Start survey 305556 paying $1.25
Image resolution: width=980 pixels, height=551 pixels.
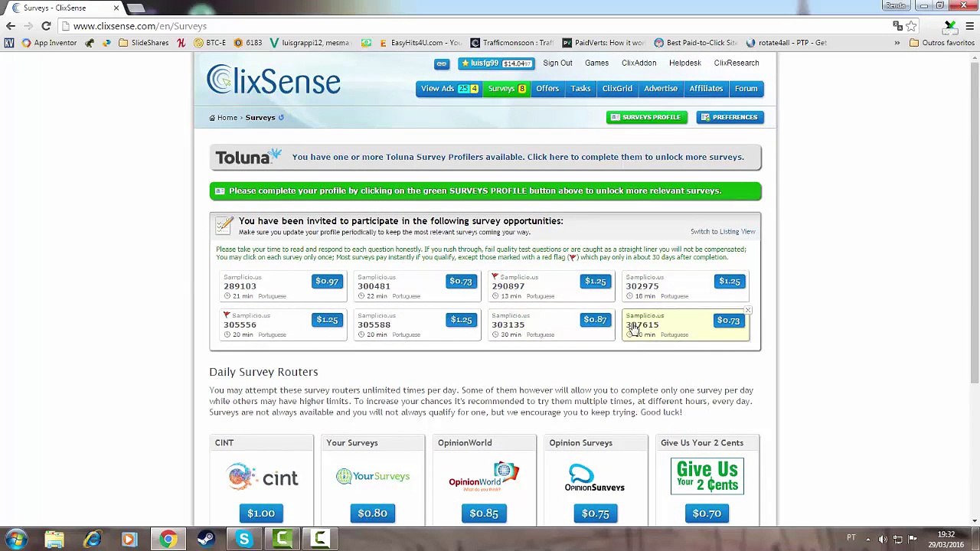pos(327,320)
